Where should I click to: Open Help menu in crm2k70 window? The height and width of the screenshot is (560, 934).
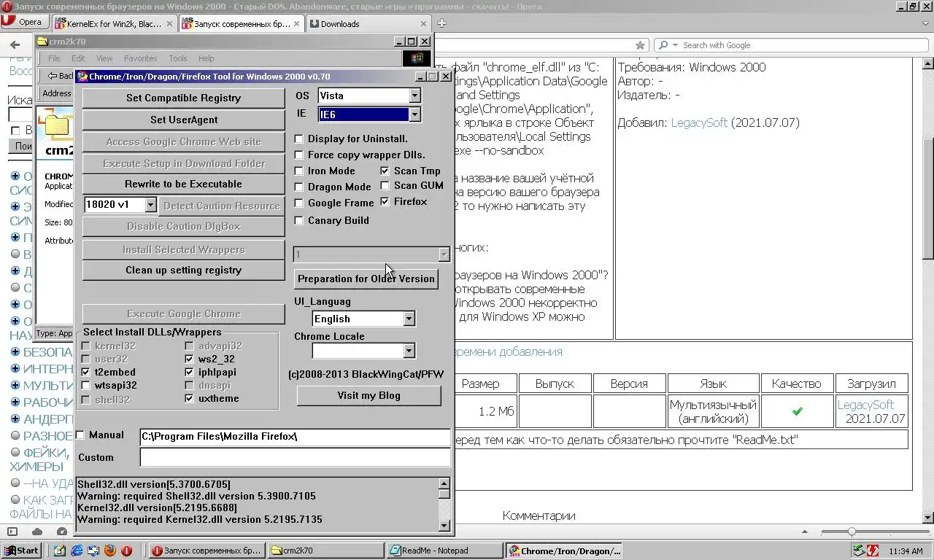[207, 58]
